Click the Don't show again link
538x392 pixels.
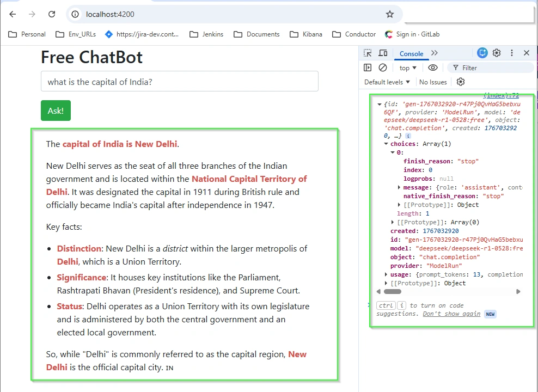click(451, 314)
